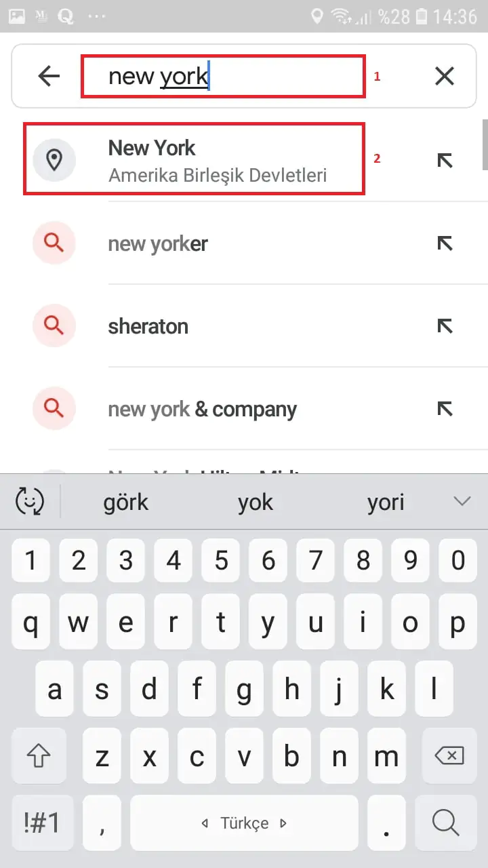Switch to symbols with !#1 key
This screenshot has width=488, height=868.
pos(42,823)
